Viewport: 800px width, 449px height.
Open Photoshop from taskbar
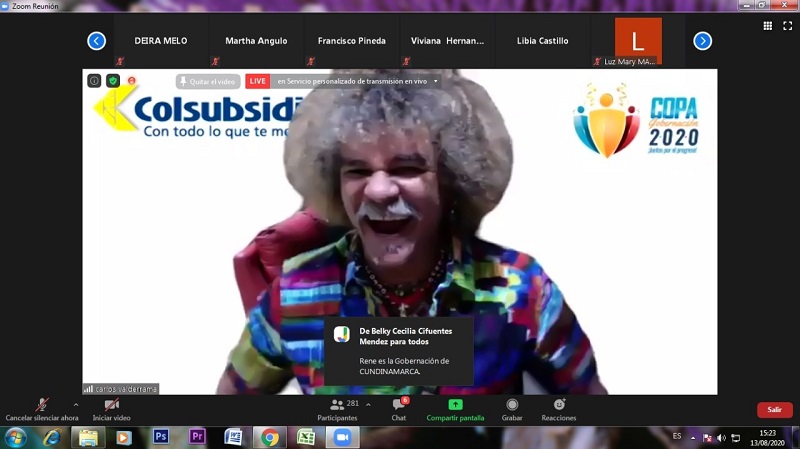tap(161, 437)
